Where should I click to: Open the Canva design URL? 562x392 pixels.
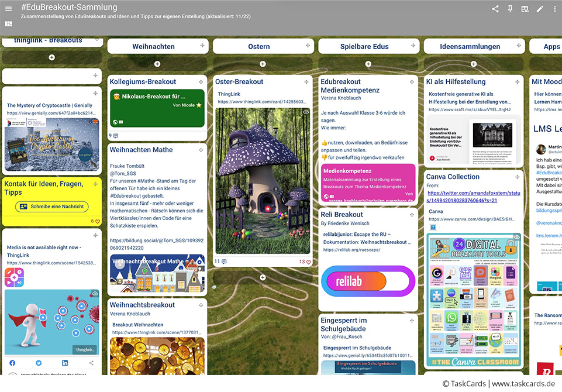tap(472, 219)
